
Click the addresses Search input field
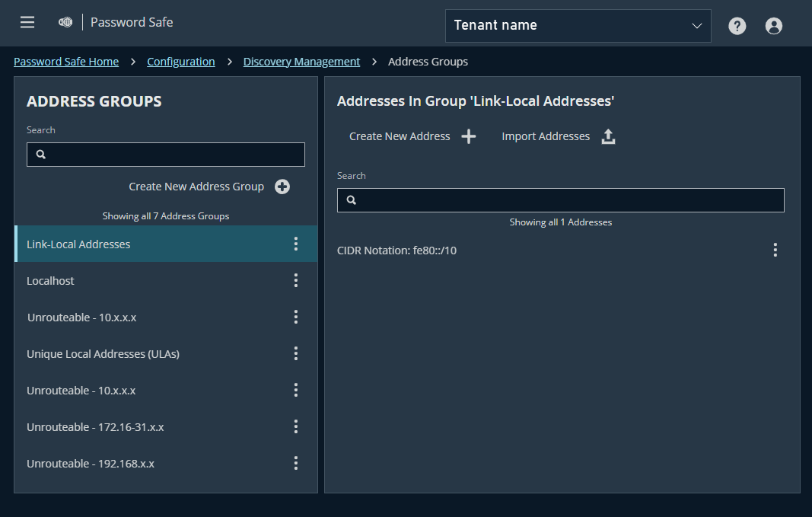(560, 199)
